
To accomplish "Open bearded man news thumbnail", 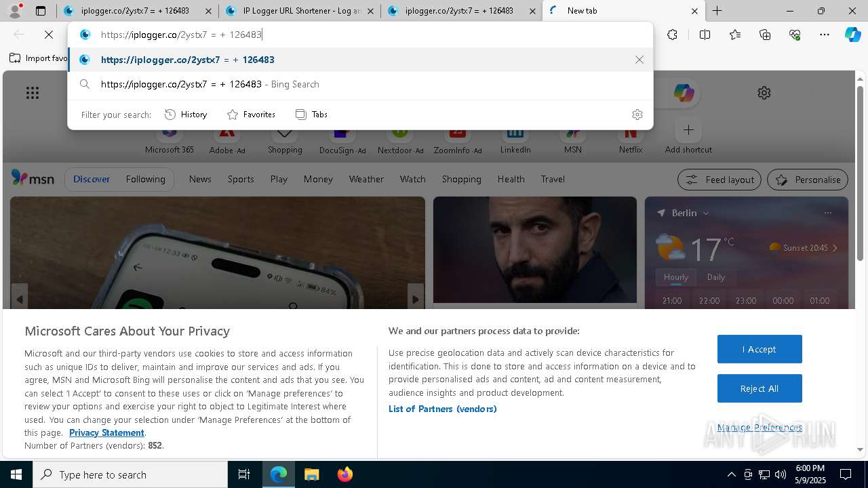I will pyautogui.click(x=534, y=250).
